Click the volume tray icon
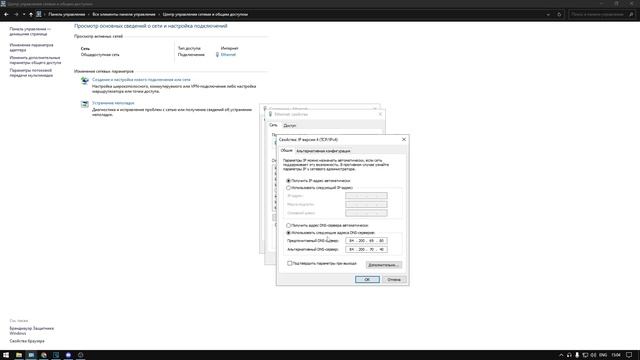 click(593, 355)
